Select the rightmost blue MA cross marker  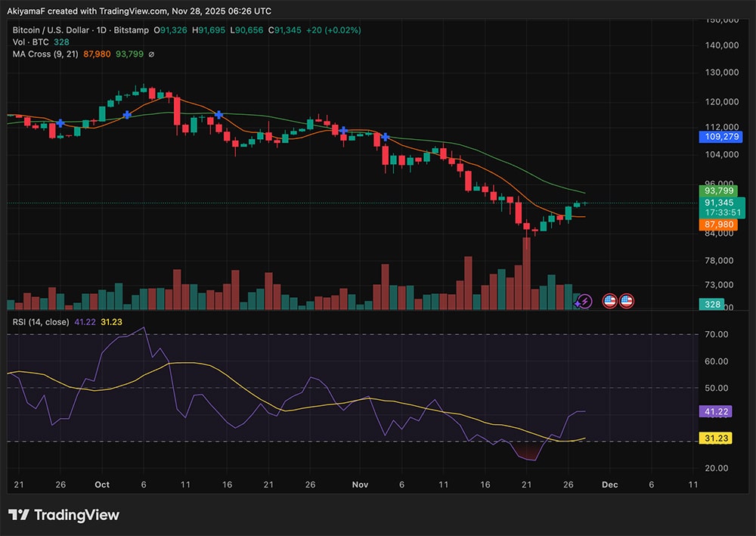(x=385, y=137)
